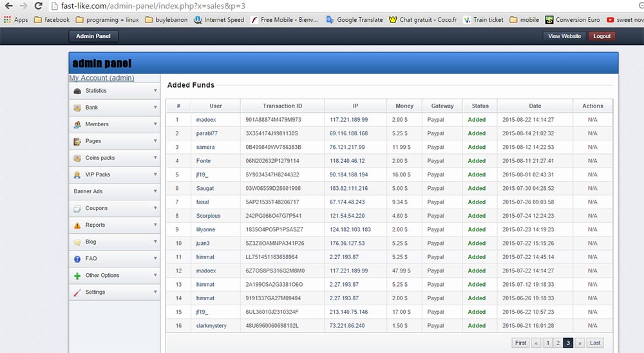This screenshot has height=353, width=644.
Task: Click the VIP Packs icon
Action: pos(77,175)
